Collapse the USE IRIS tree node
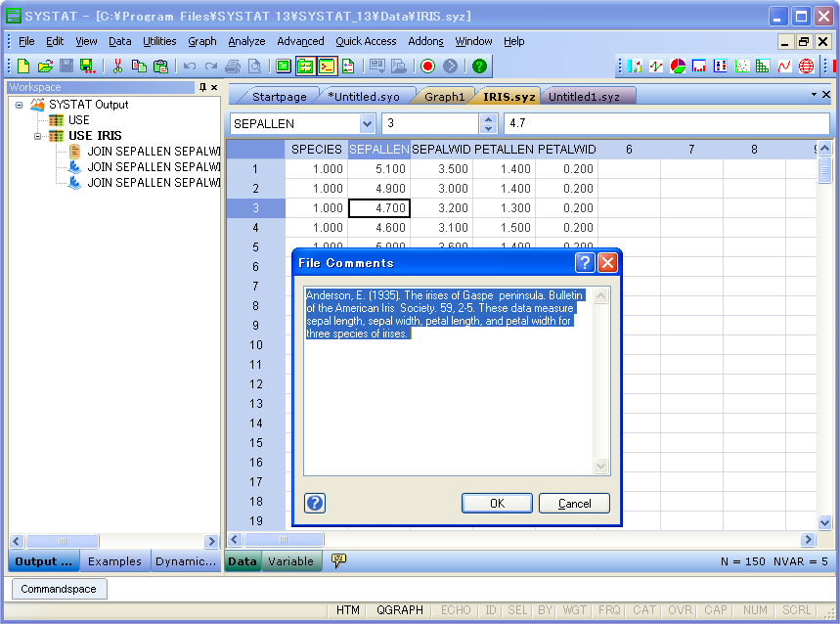Screen dimensions: 840x624 click(x=37, y=136)
